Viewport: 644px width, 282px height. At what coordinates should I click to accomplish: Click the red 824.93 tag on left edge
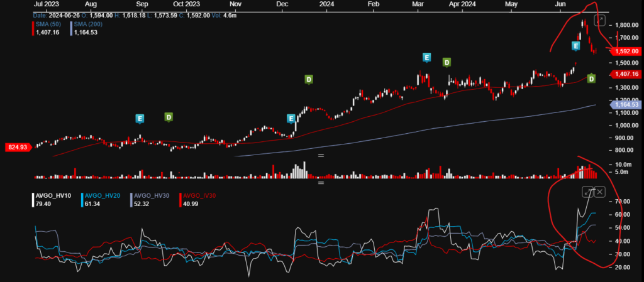coord(18,147)
